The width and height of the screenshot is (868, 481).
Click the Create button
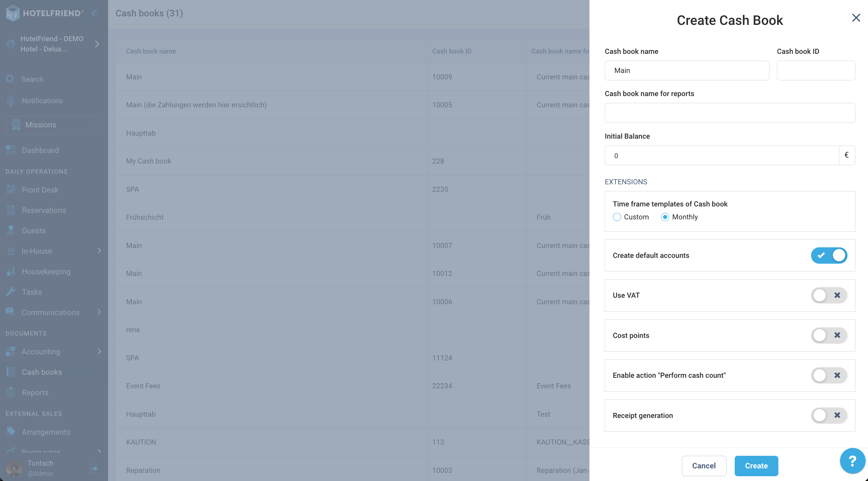(x=756, y=466)
